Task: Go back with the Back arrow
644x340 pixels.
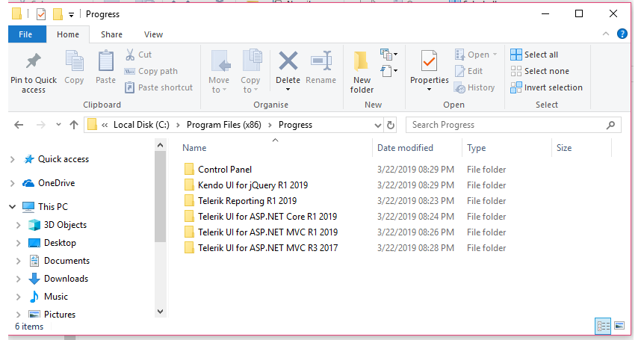Action: coord(19,125)
